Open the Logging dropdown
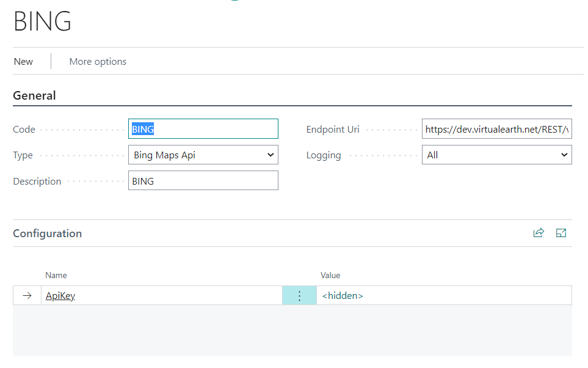This screenshot has width=588, height=368. pyautogui.click(x=497, y=155)
